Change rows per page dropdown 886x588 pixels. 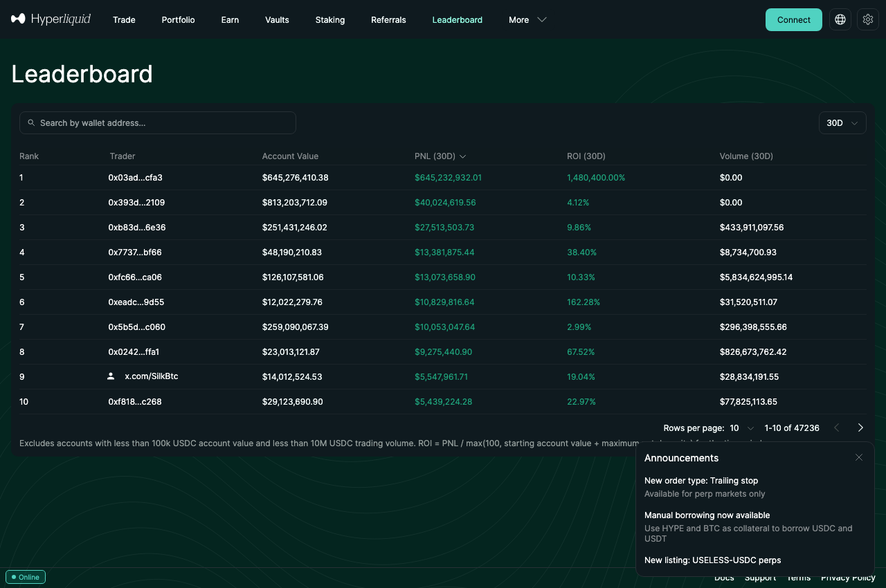[x=742, y=428]
